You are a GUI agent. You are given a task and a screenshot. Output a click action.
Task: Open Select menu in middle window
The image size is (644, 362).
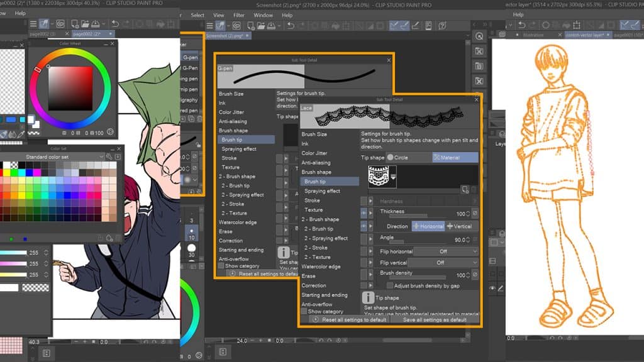pos(197,15)
